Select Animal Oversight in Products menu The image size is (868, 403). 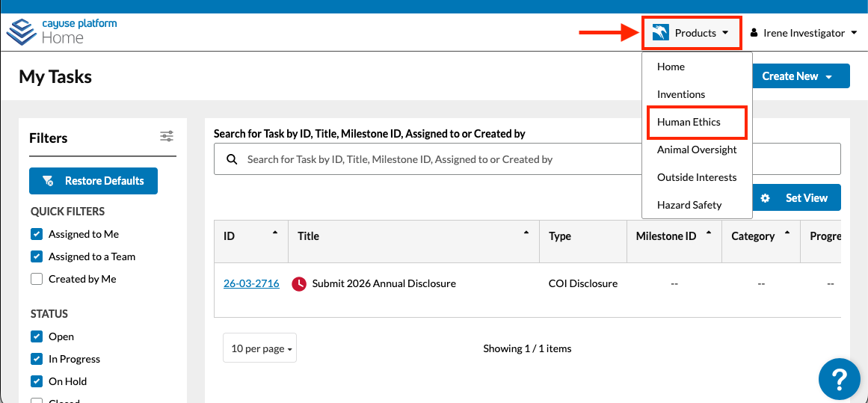[x=696, y=150]
